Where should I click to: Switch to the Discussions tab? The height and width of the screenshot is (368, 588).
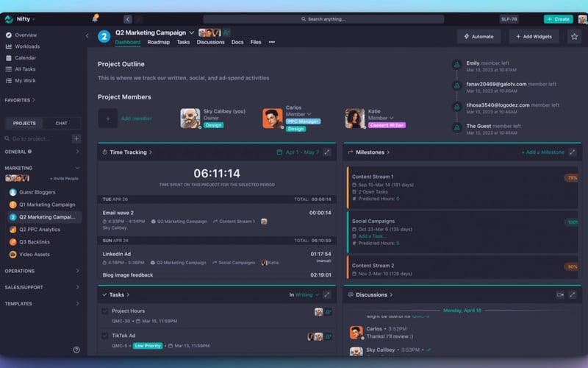(210, 42)
